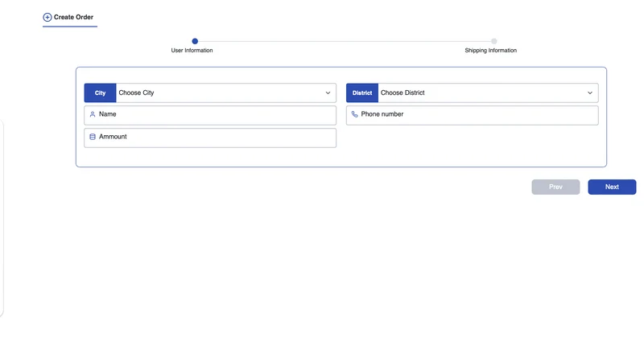Click the Next button
The width and height of the screenshot is (644, 362).
point(612,187)
